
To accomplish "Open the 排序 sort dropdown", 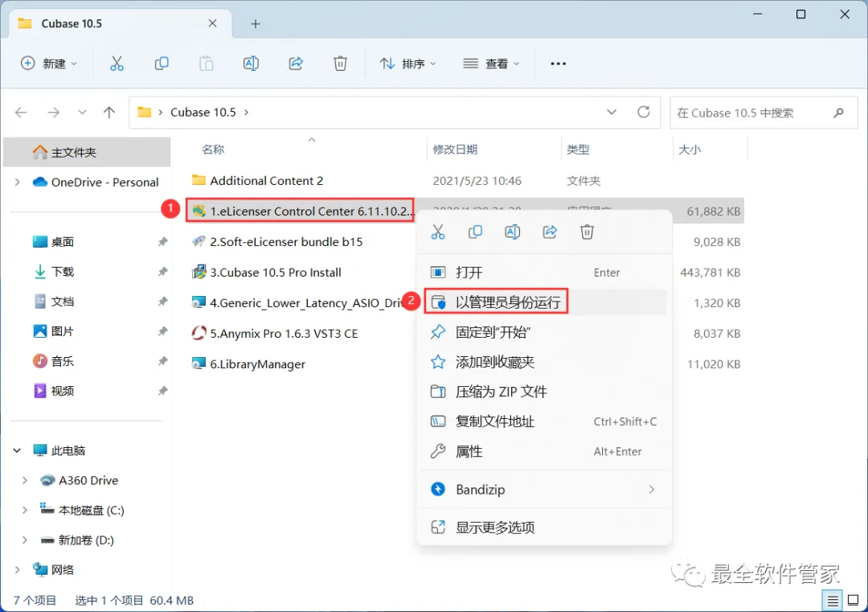I will (x=408, y=64).
